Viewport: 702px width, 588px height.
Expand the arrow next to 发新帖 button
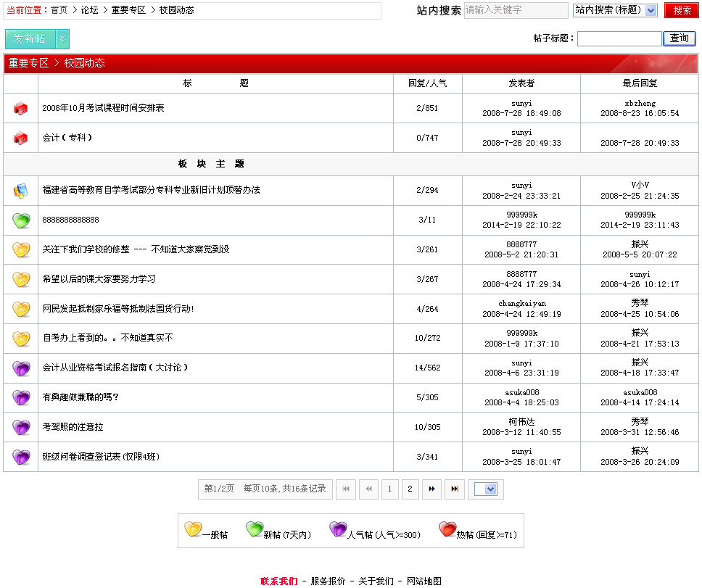click(x=62, y=38)
